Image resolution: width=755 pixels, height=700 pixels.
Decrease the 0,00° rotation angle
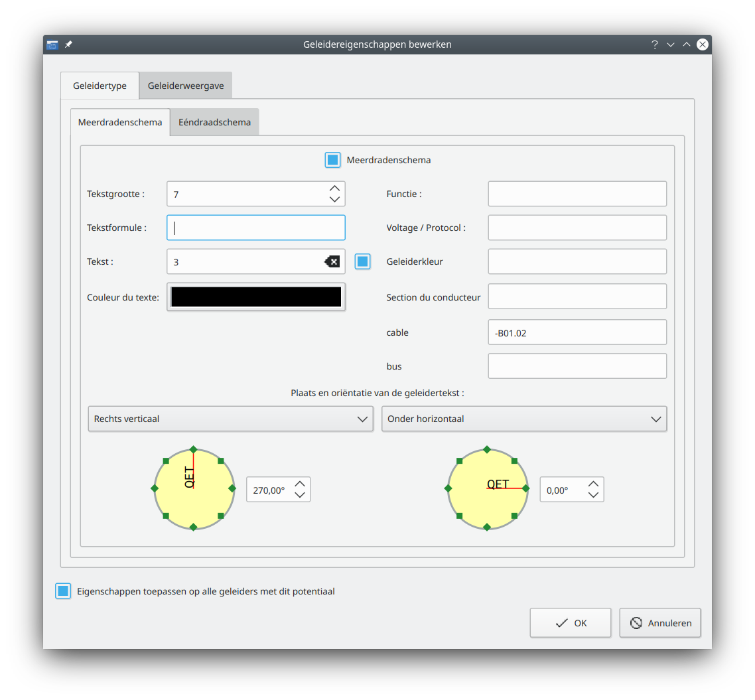tap(593, 495)
